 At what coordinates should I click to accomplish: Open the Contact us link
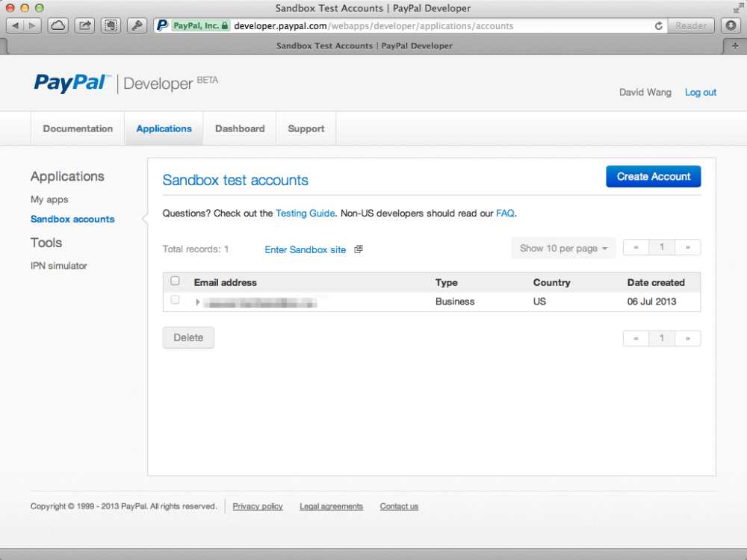(x=399, y=506)
